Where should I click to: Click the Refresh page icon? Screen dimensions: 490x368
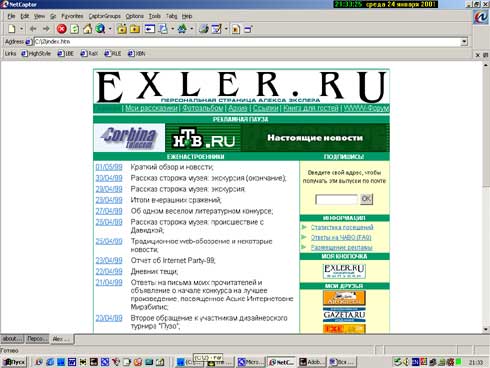(x=75, y=29)
